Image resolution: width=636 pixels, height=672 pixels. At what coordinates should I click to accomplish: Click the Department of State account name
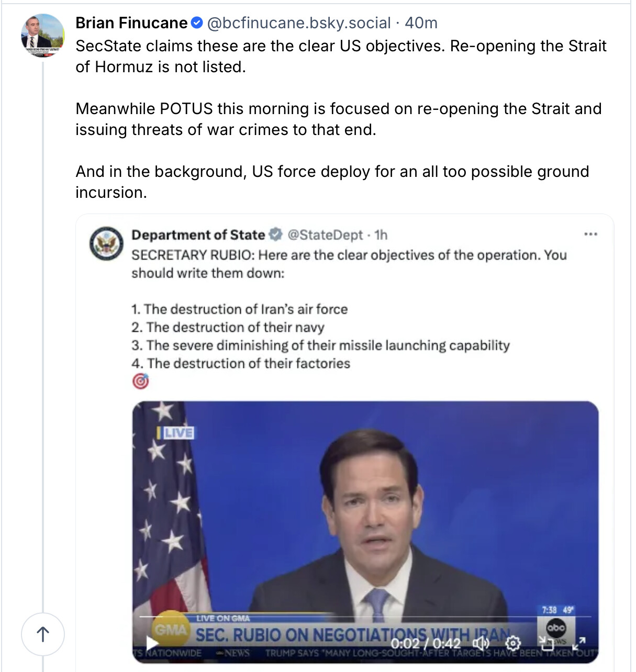pos(198,235)
